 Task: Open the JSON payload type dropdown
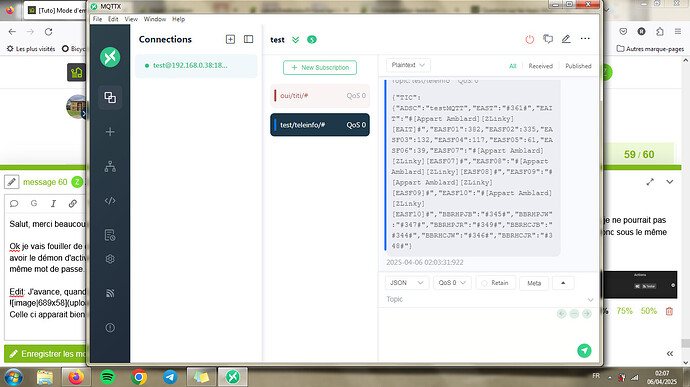click(x=406, y=283)
